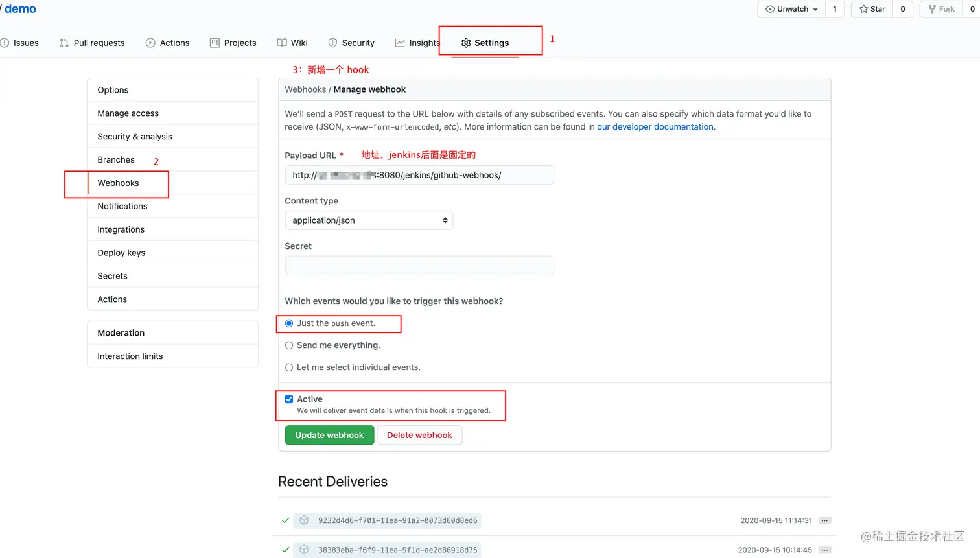
Task: Open Integrations settings
Action: (173, 229)
